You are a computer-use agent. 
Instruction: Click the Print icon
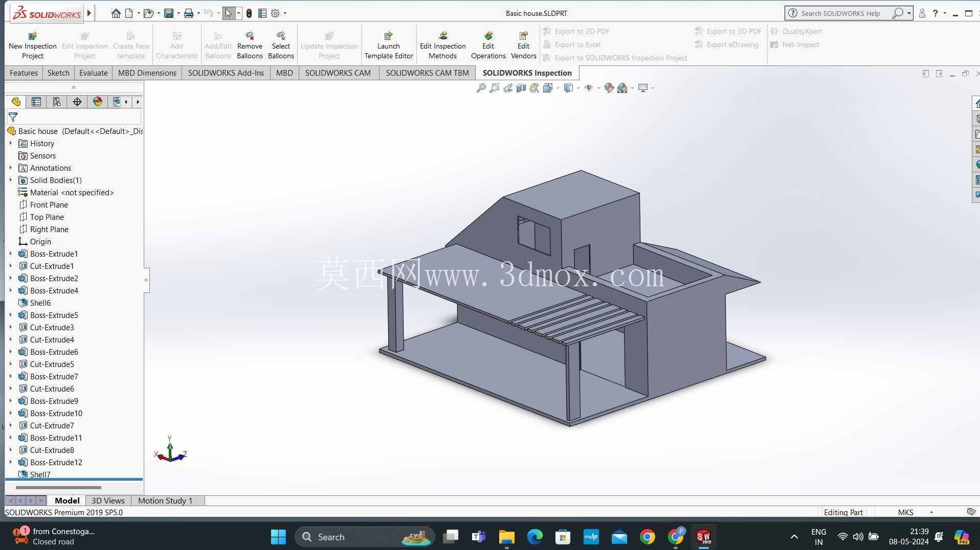pyautogui.click(x=189, y=13)
